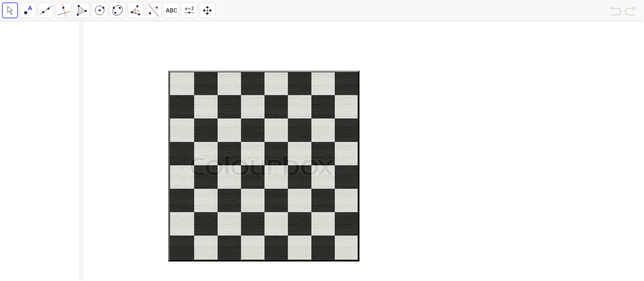This screenshot has width=644, height=281.
Task: Select the Slider a=2 tool
Action: click(189, 10)
